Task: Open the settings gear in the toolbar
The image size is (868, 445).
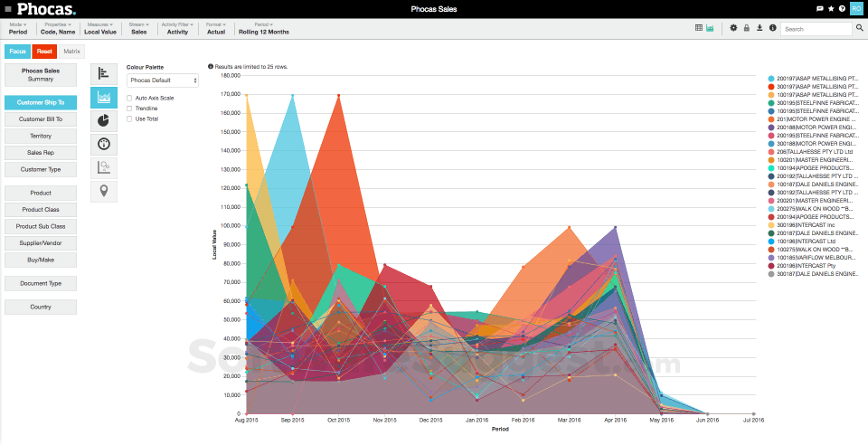Action: 733,28
